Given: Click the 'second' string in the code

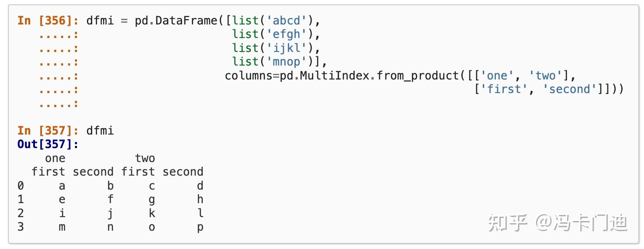Looking at the screenshot, I should tap(572, 89).
